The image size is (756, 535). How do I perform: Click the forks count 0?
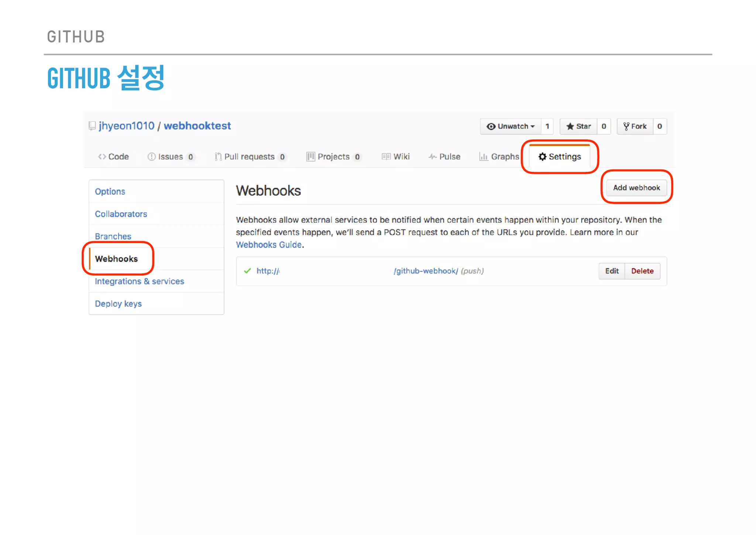pos(660,126)
